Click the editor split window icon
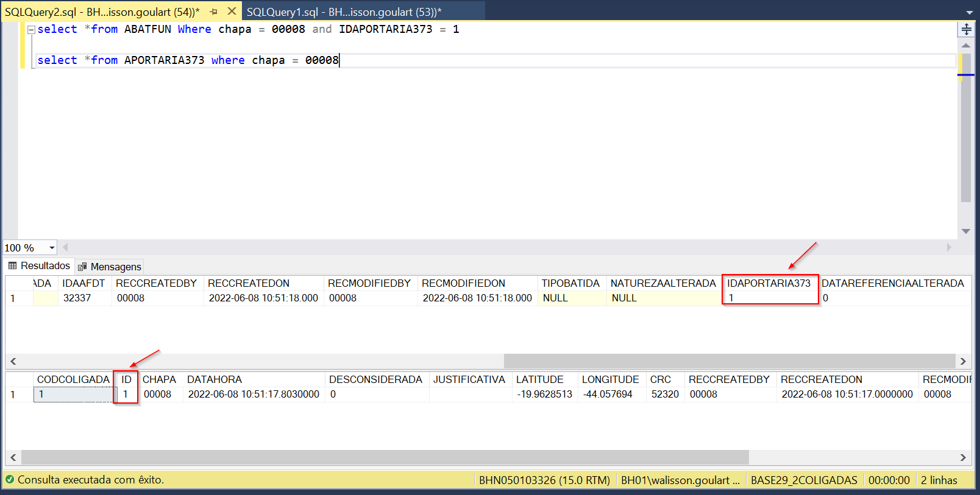This screenshot has width=980, height=495. 966,29
